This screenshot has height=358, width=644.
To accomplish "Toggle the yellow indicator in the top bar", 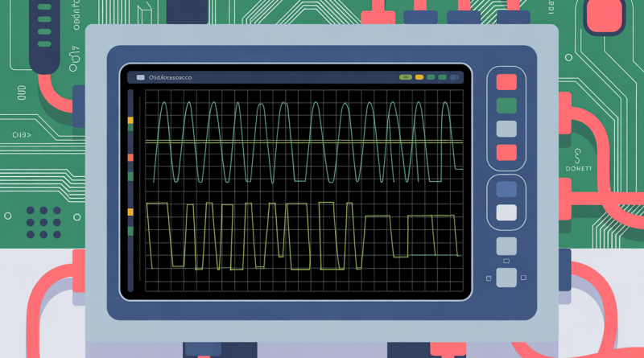I will pyautogui.click(x=418, y=78).
